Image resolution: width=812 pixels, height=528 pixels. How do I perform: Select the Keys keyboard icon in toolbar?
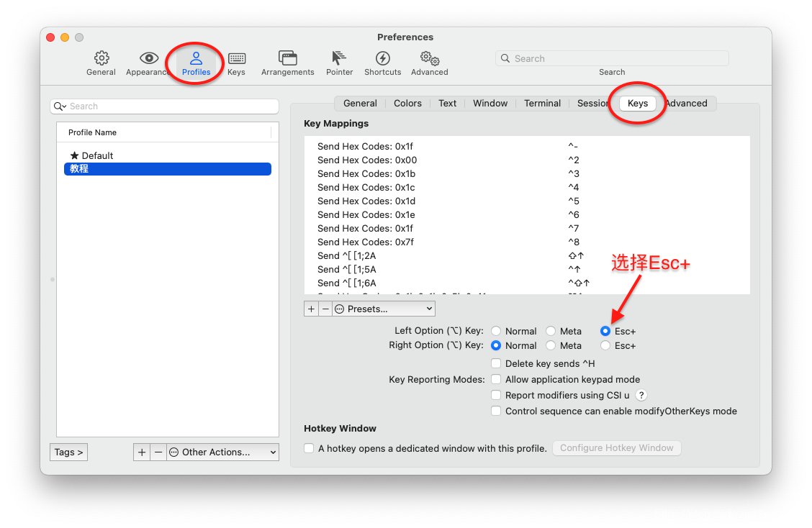[236, 58]
